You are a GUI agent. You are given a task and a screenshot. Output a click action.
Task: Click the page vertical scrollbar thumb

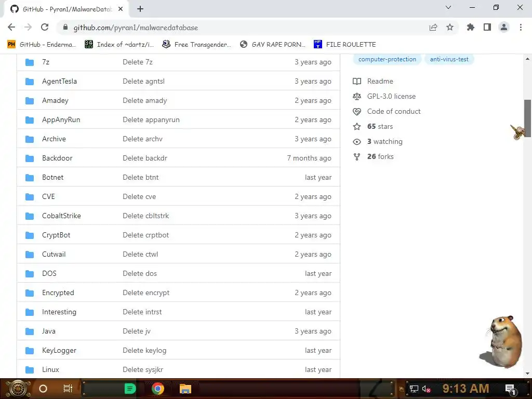(x=527, y=118)
